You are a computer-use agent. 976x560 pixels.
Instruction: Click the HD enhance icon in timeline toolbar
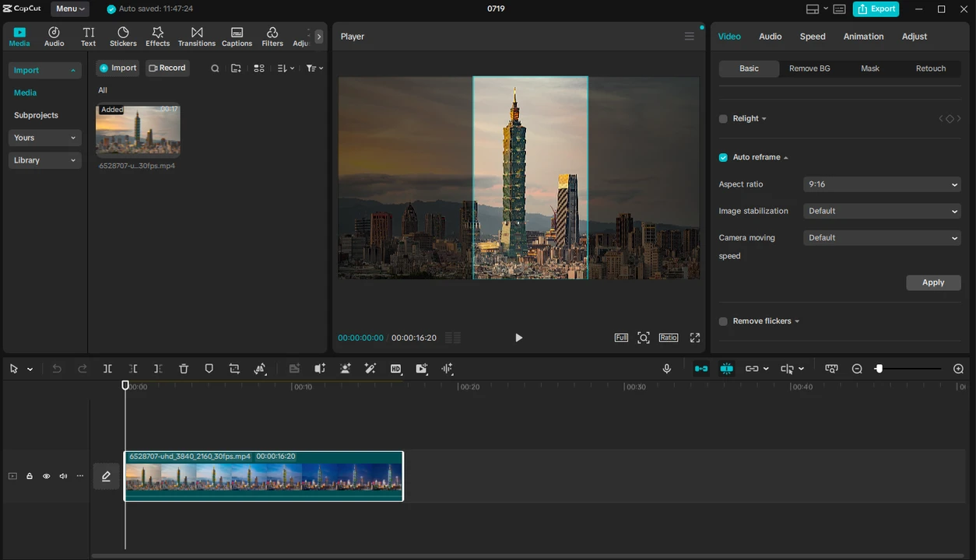point(396,369)
